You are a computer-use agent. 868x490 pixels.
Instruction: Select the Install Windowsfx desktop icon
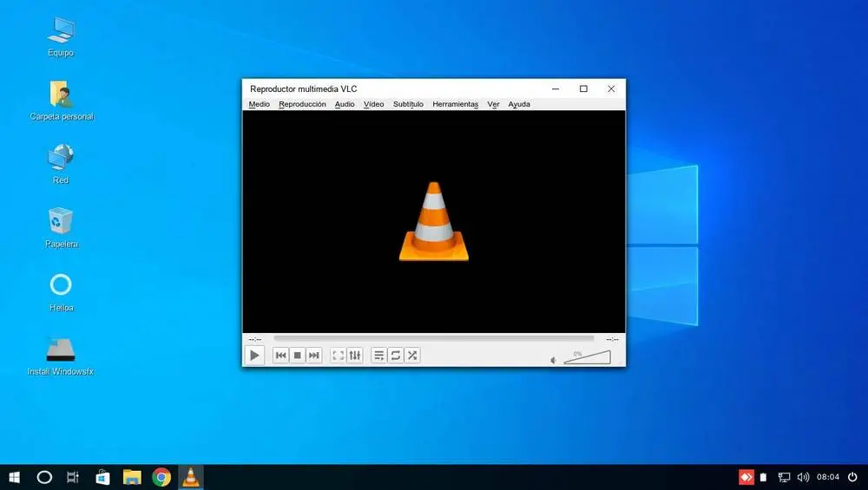(x=61, y=356)
